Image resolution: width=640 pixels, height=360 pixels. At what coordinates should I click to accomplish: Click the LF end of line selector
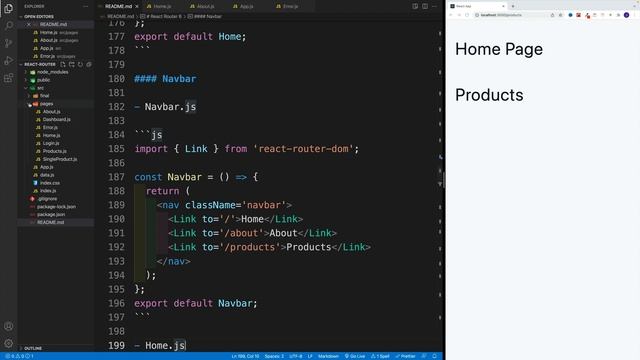pyautogui.click(x=310, y=356)
